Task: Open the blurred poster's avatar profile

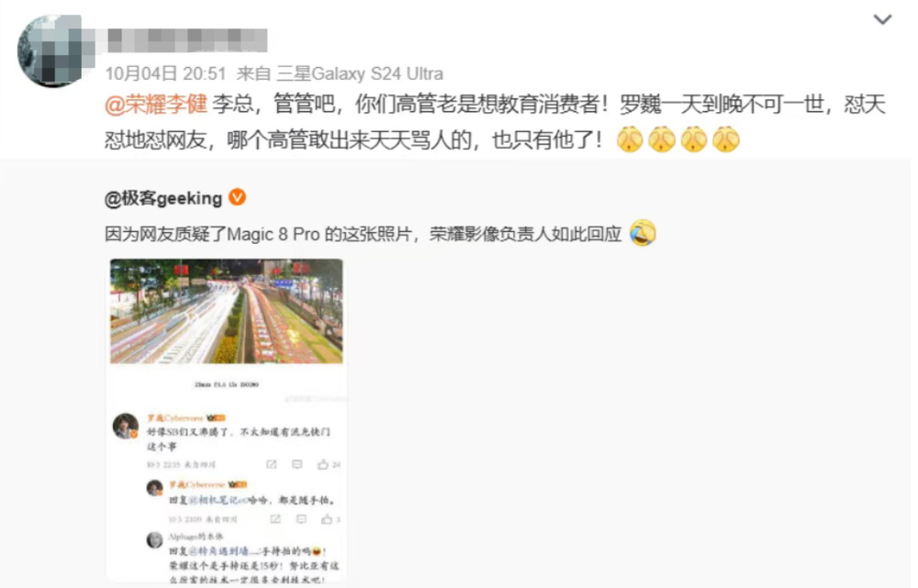Action: coord(52,51)
